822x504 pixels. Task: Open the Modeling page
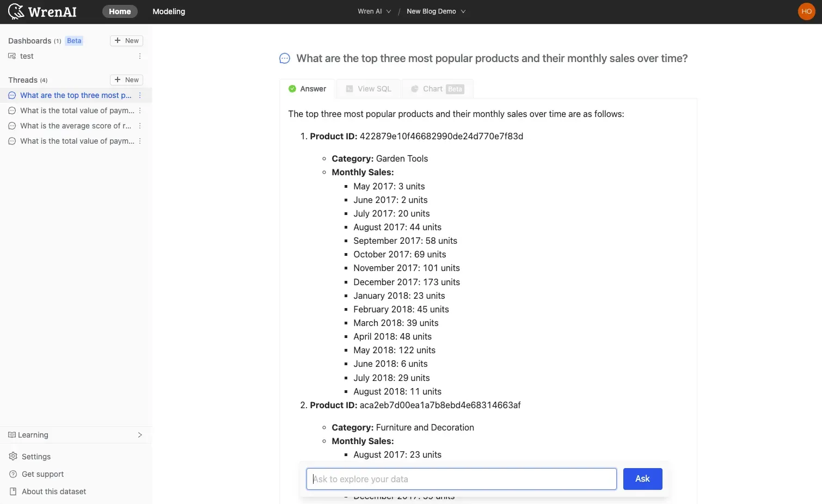pyautogui.click(x=169, y=11)
